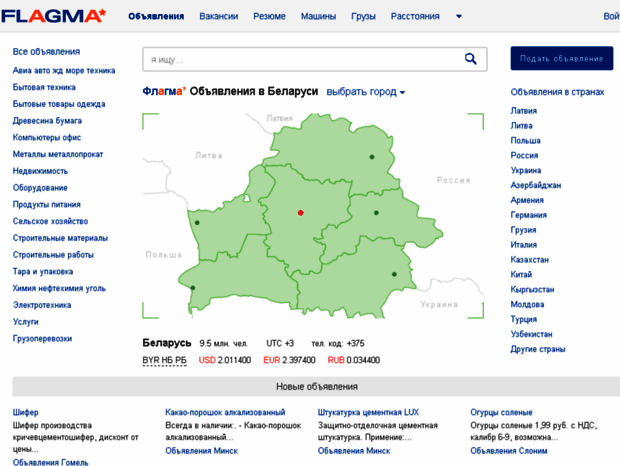Image resolution: width=620 pixels, height=466 pixels.
Task: Click the FLAGMA logo
Action: 53,16
